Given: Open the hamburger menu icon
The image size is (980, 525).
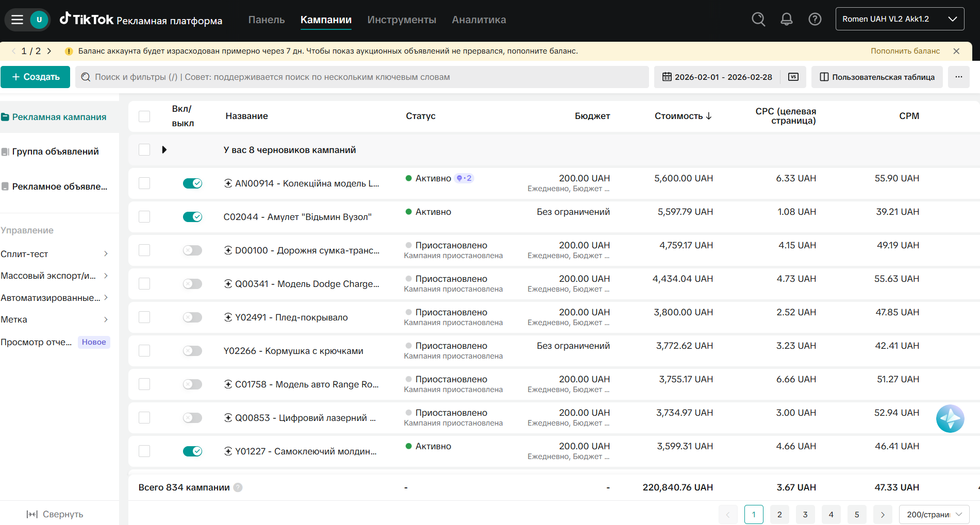Looking at the screenshot, I should point(17,20).
